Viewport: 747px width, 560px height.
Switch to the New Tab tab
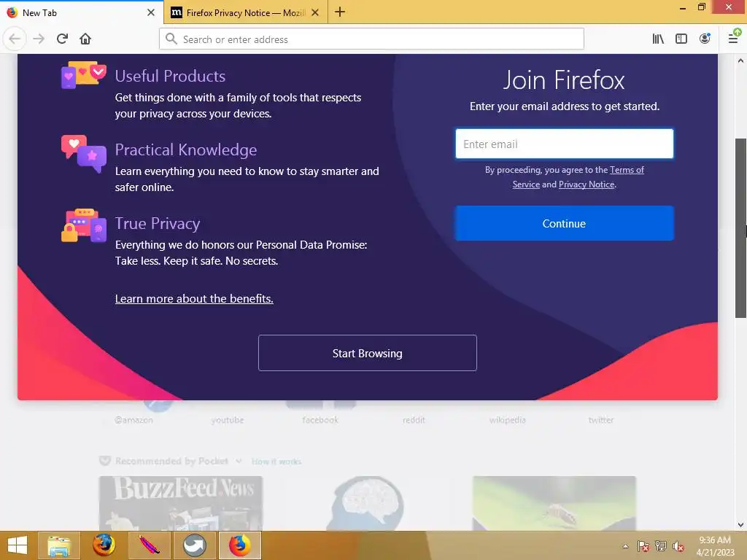click(82, 12)
